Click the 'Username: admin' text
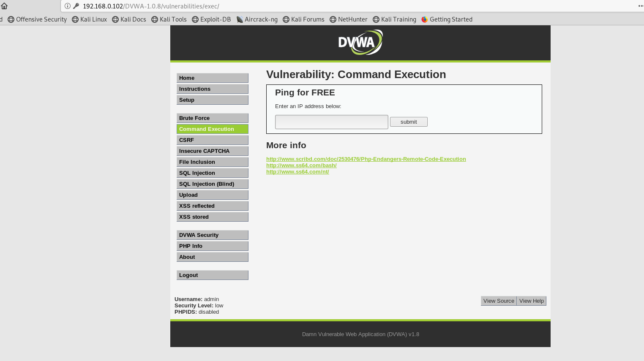The height and width of the screenshot is (361, 644). [197, 299]
